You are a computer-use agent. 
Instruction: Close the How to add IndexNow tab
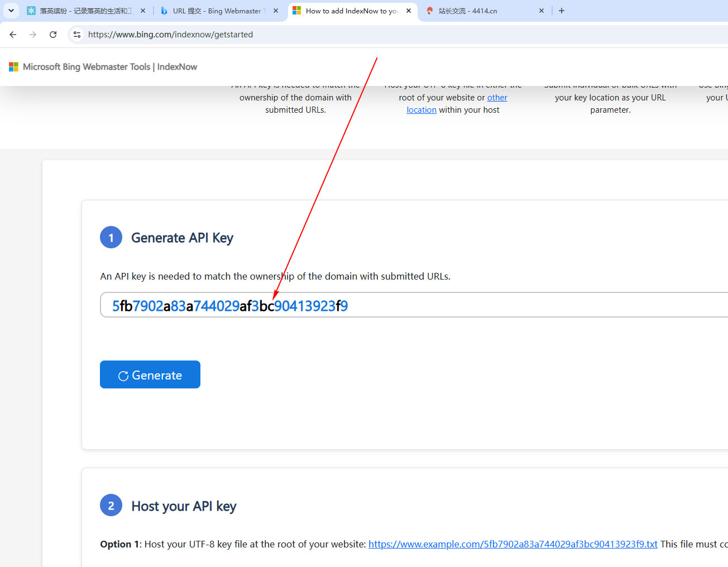pos(409,11)
